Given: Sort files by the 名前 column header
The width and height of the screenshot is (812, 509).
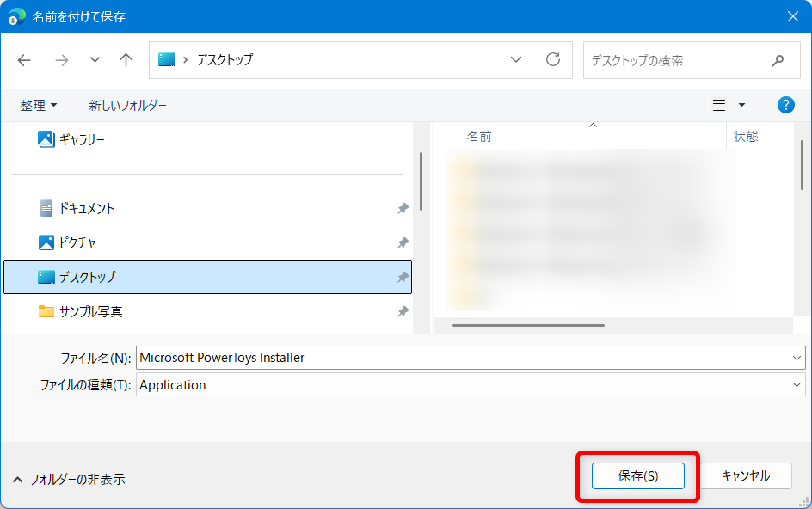Looking at the screenshot, I should point(480,136).
